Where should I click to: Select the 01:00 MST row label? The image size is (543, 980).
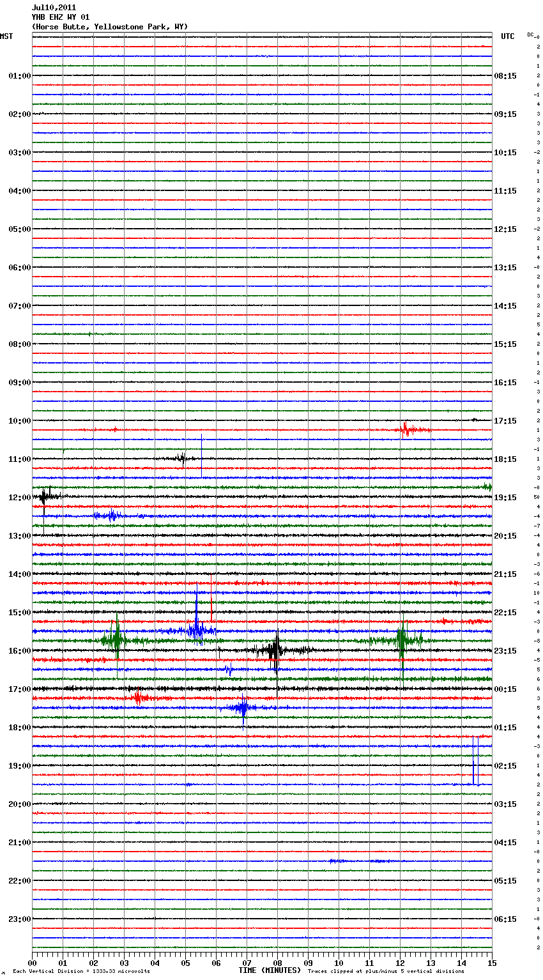[x=19, y=76]
